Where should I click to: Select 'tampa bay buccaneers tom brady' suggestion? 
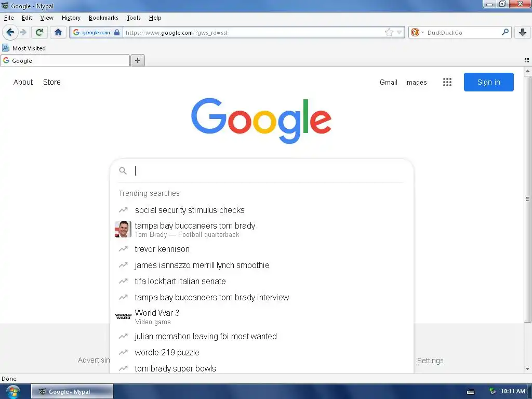tap(262, 229)
